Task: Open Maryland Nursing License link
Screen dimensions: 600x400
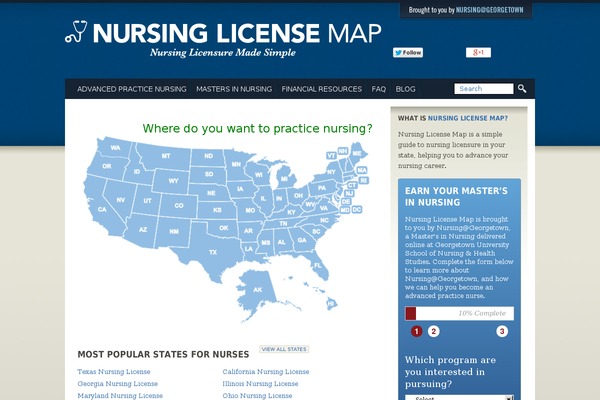Action: (x=120, y=395)
